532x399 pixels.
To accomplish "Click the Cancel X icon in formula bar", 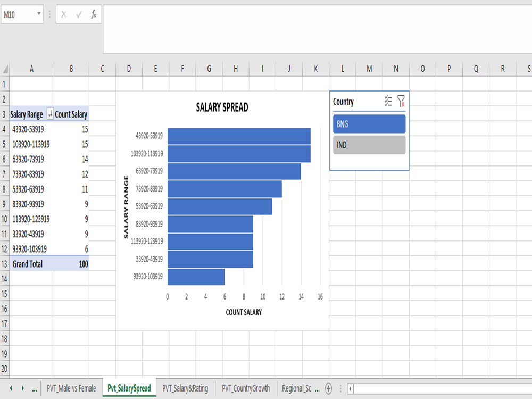I will (63, 14).
